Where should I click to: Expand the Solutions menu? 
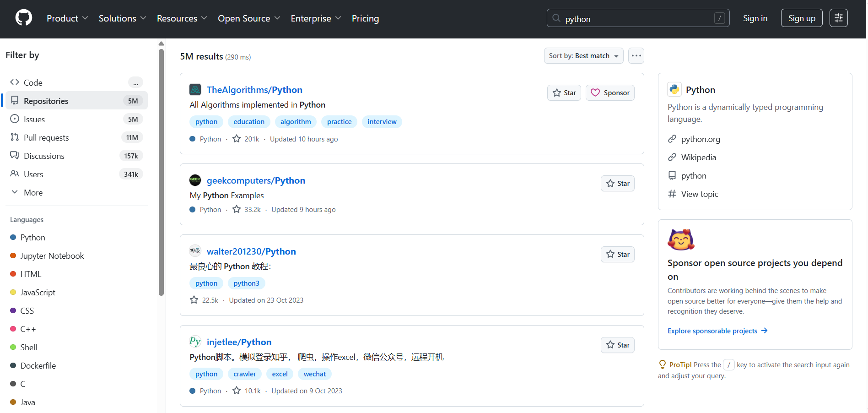click(122, 18)
